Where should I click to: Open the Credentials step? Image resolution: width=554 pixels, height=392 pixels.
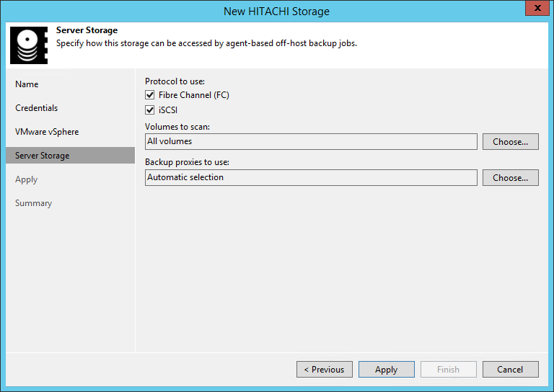tap(36, 108)
